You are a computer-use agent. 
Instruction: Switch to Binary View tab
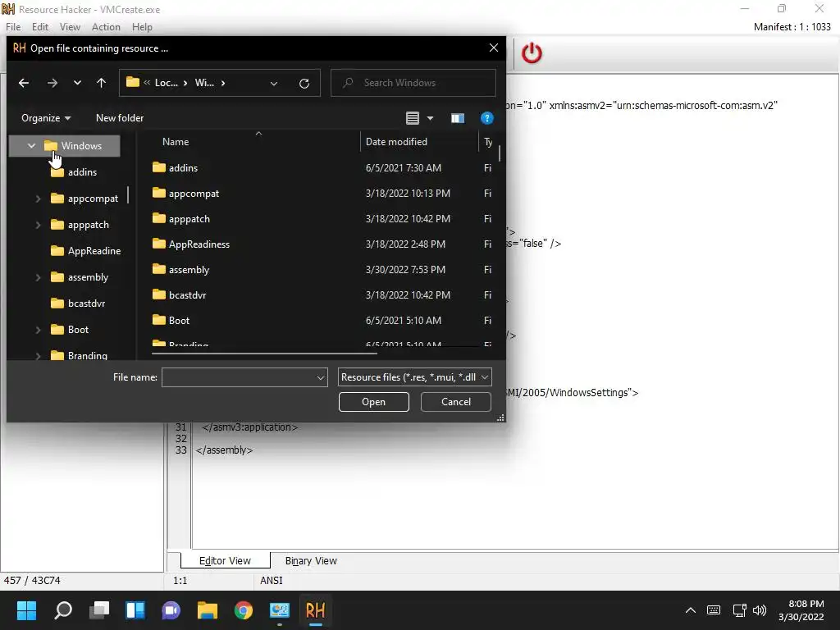click(x=311, y=561)
